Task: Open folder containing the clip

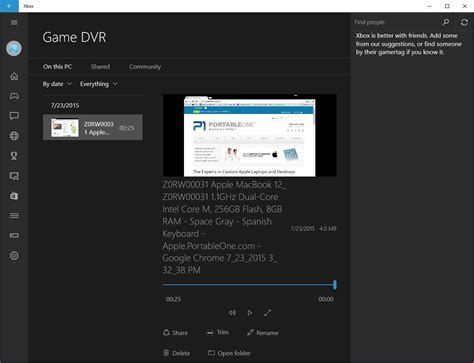Action: point(229,353)
